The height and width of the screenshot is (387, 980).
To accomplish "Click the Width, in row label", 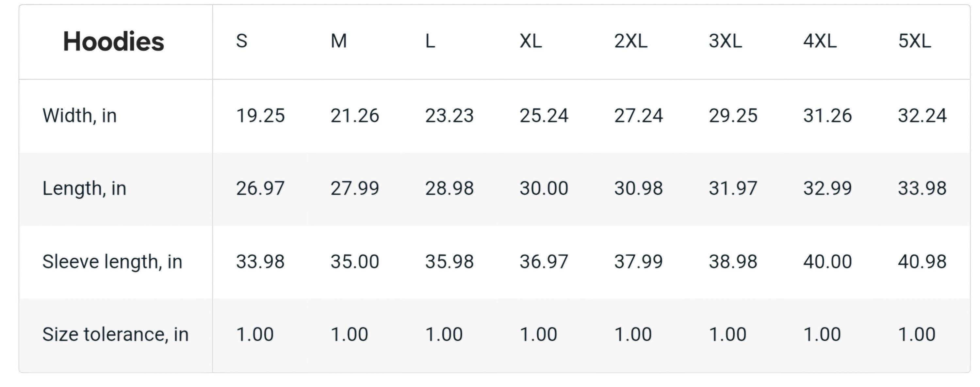I will click(x=79, y=116).
